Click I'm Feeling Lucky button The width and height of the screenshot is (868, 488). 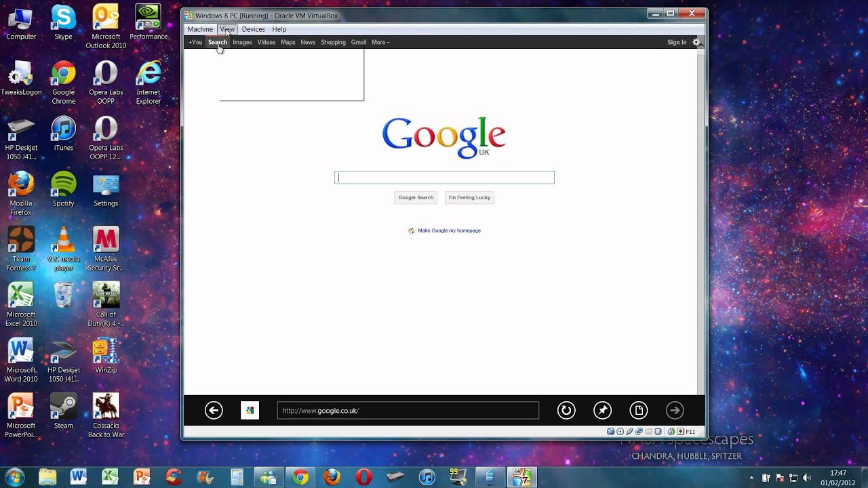469,197
